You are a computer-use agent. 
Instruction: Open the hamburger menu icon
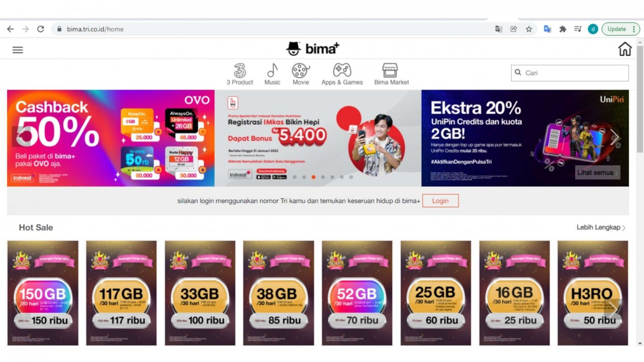[x=18, y=50]
